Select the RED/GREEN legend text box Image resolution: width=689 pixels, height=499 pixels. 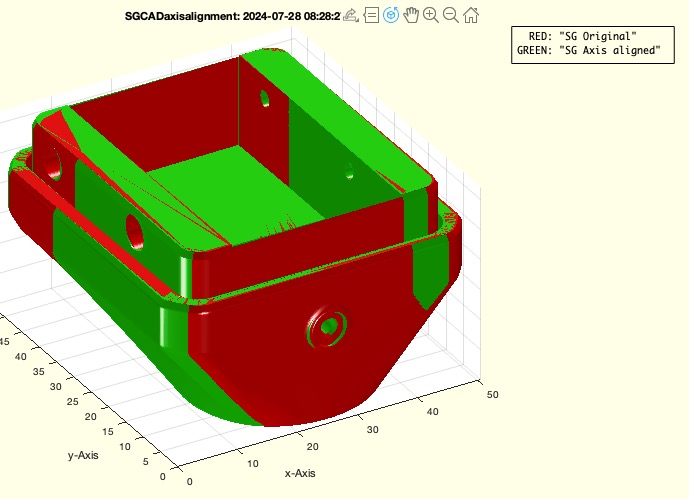pos(588,44)
